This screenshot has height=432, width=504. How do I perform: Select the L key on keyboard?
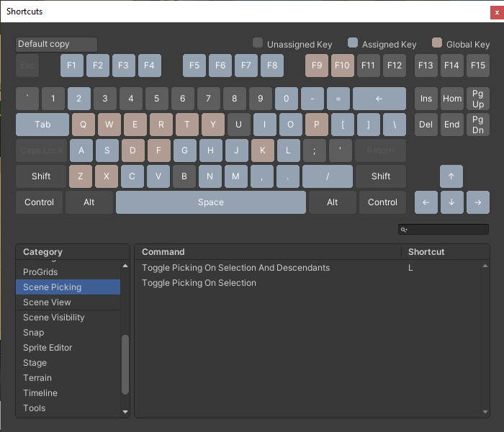tap(288, 150)
